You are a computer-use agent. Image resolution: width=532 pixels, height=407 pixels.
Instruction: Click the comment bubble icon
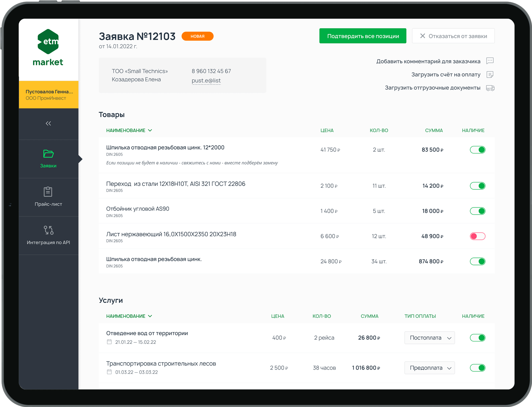pyautogui.click(x=490, y=61)
